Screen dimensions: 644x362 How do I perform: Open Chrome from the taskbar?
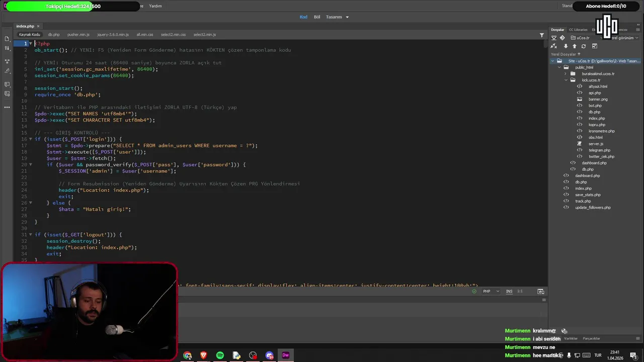187,355
